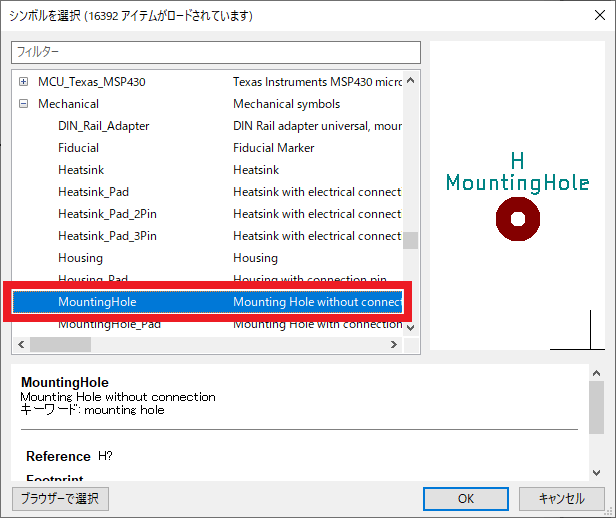Select the highlighted MountingHole symbol

(x=97, y=302)
